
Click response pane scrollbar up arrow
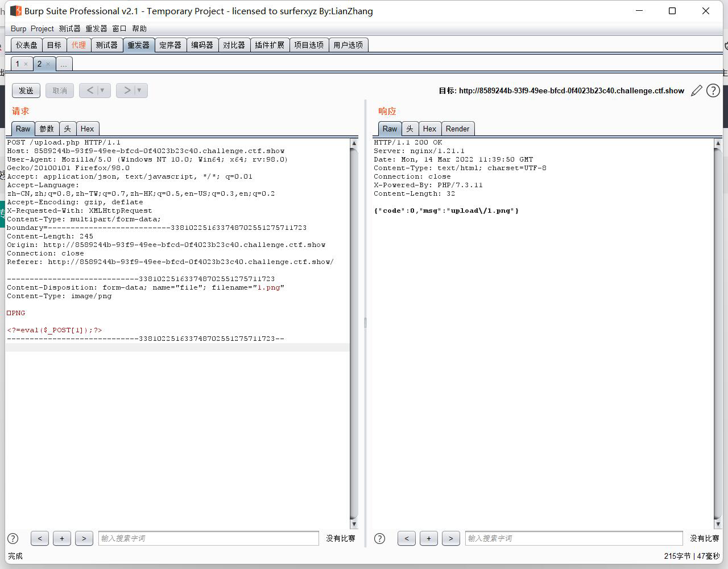pos(718,143)
